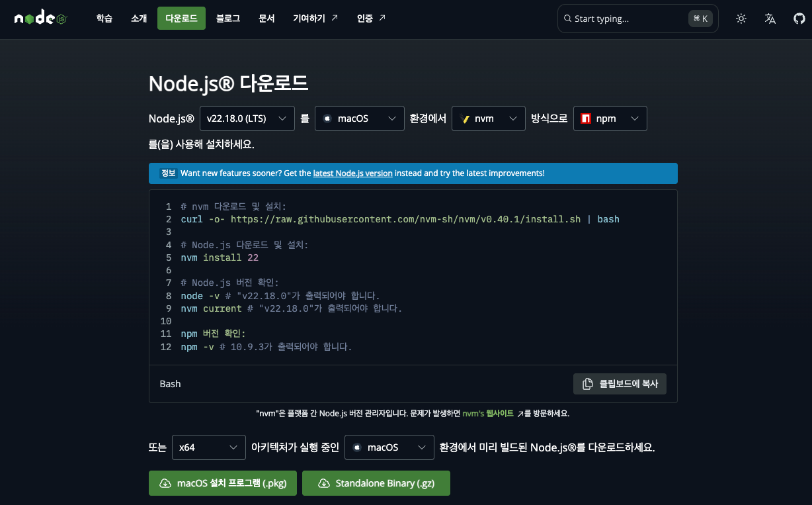
Task: Click the copy clipboard icon
Action: tap(587, 384)
